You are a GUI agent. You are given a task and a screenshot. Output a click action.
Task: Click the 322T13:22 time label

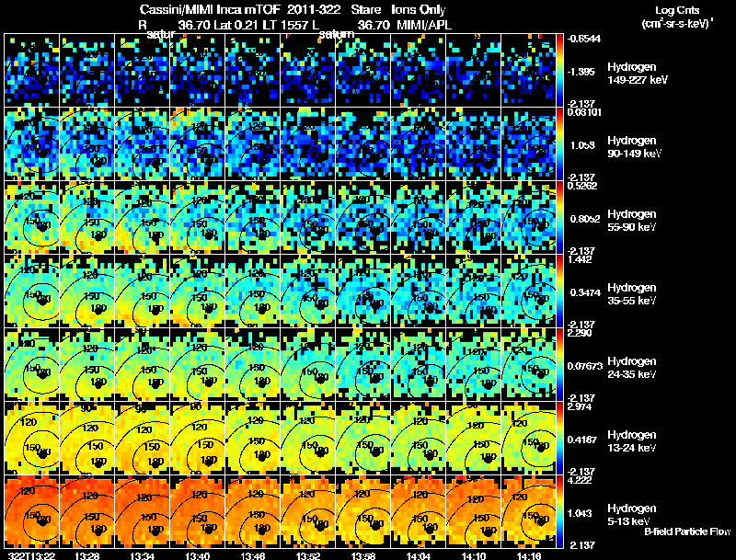point(30,555)
